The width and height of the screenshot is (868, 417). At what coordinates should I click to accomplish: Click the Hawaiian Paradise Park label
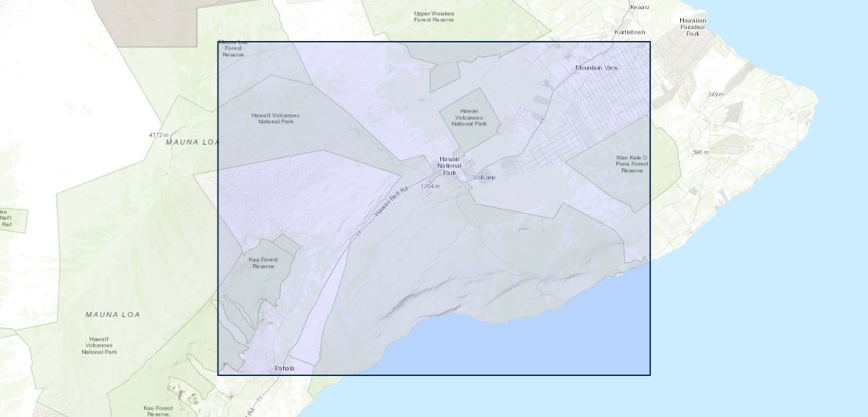click(693, 27)
